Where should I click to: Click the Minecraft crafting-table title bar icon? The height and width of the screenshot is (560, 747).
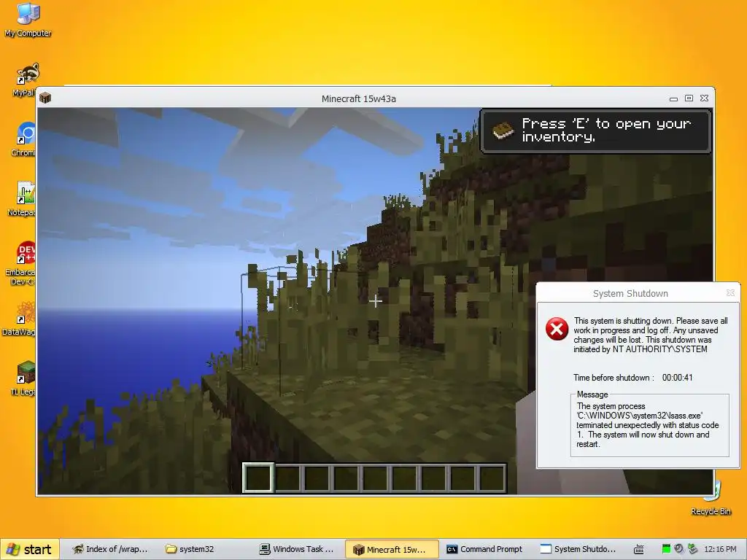tap(45, 98)
